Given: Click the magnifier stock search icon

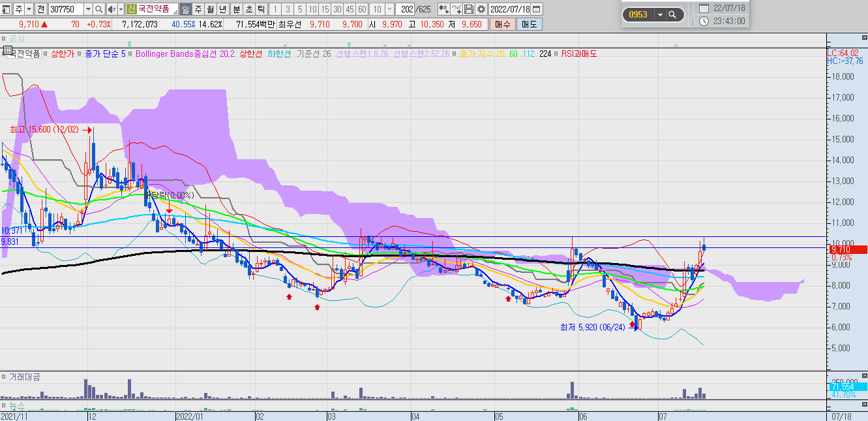Looking at the screenshot, I should click(99, 9).
